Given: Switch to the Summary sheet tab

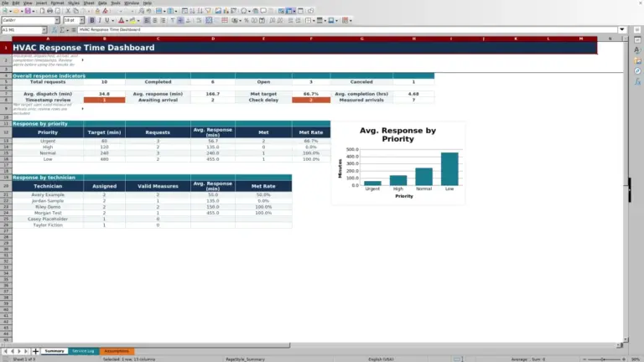Looking at the screenshot, I should pos(55,351).
